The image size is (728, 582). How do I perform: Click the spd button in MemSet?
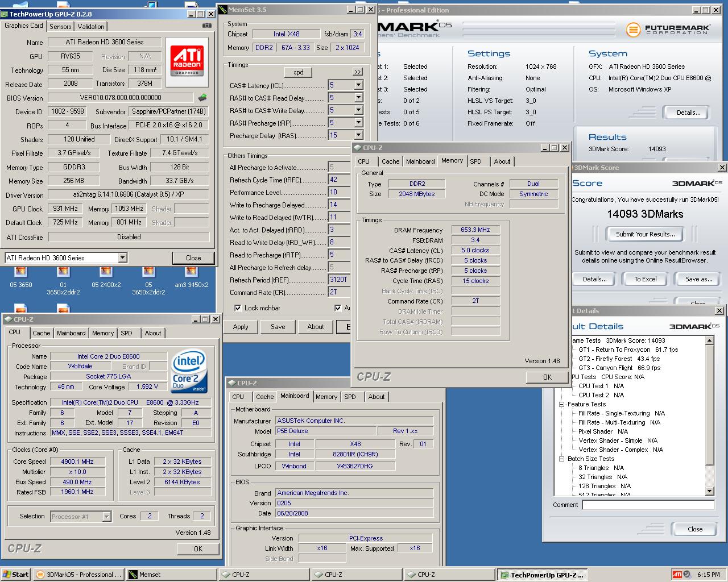pyautogui.click(x=299, y=72)
